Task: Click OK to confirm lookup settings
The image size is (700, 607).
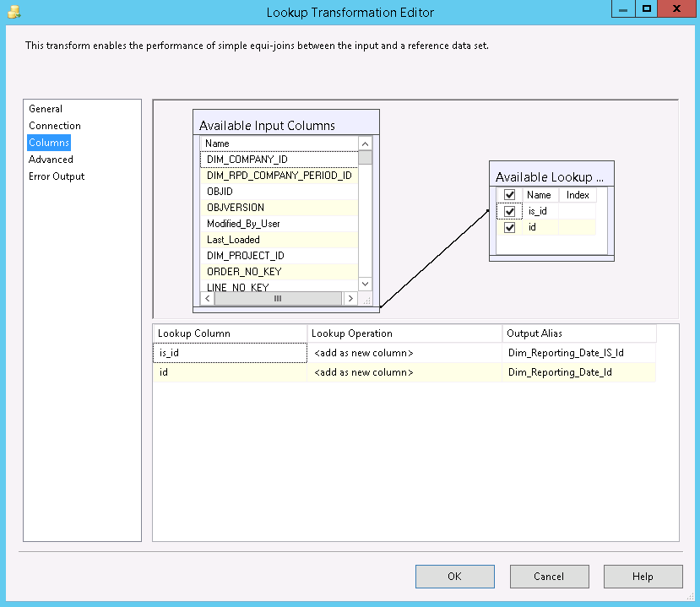Action: 454,577
